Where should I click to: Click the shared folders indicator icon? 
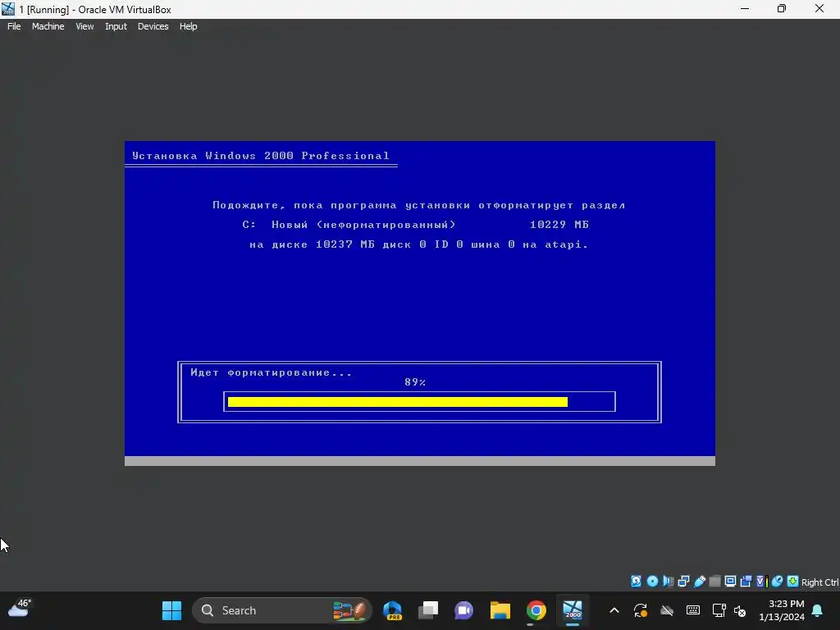click(714, 582)
